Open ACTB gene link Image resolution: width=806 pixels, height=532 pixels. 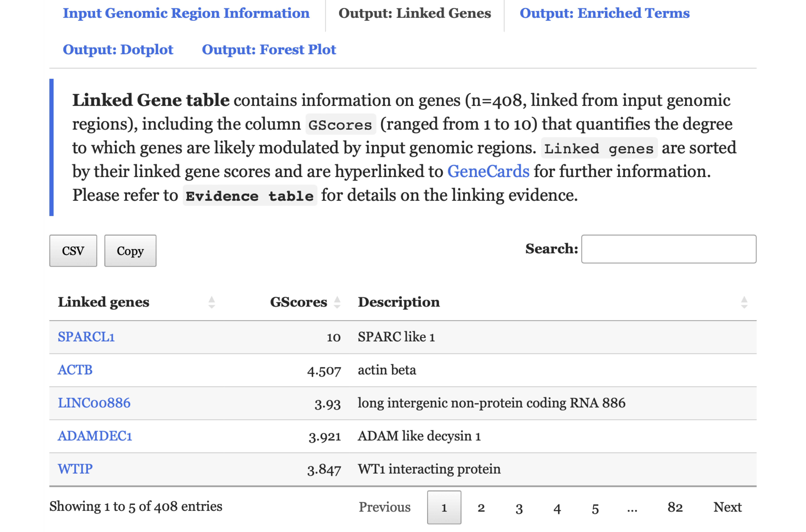pos(75,370)
